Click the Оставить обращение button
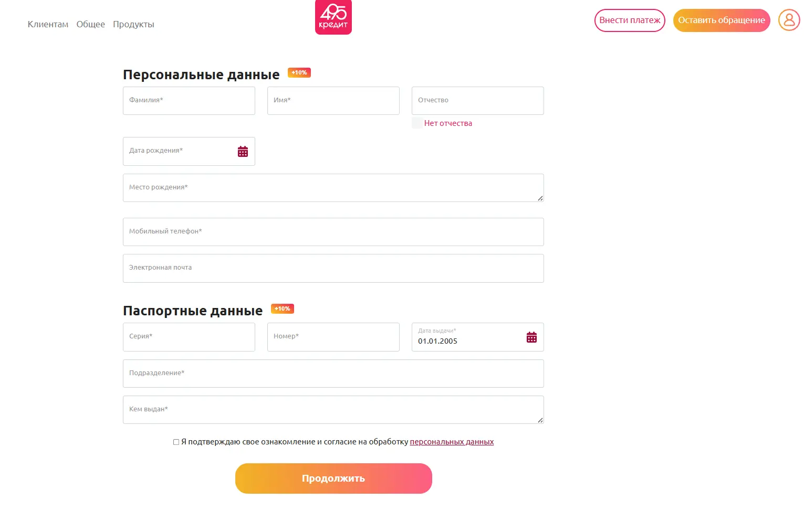The height and width of the screenshot is (532, 804). pyautogui.click(x=722, y=20)
